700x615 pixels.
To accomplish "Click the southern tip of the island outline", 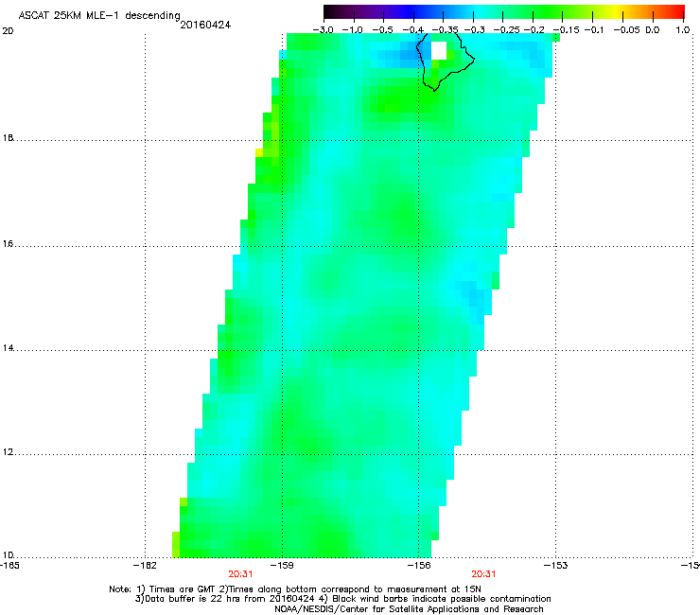I will click(x=434, y=90).
